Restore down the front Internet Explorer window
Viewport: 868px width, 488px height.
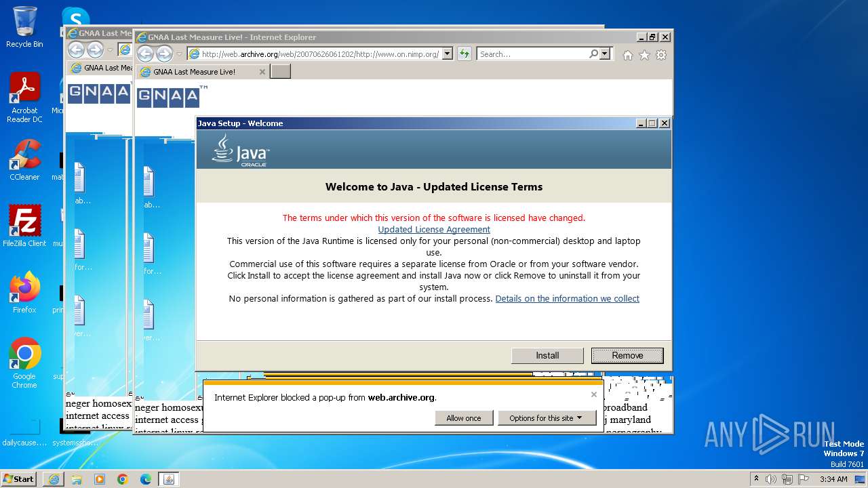coord(652,37)
